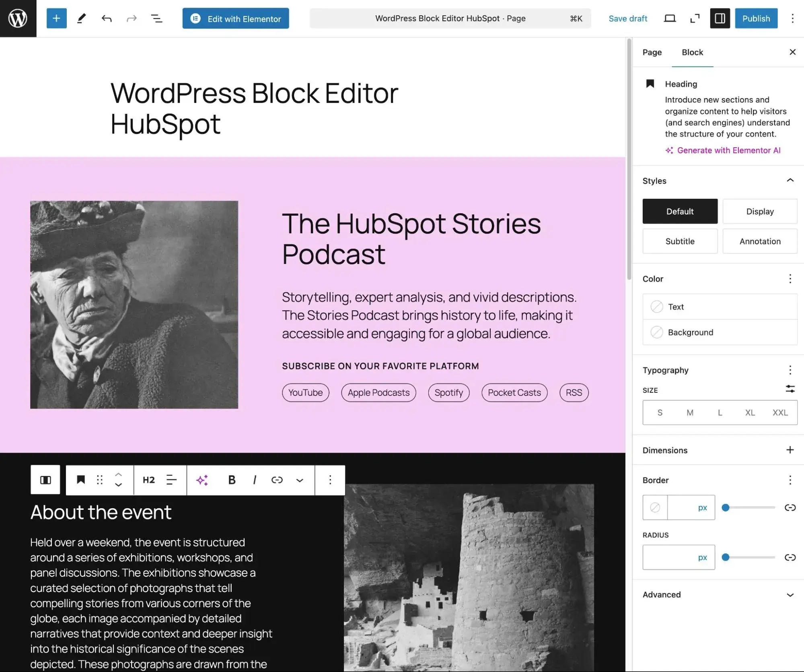Change heading level H2 button
The image size is (804, 672).
[148, 480]
